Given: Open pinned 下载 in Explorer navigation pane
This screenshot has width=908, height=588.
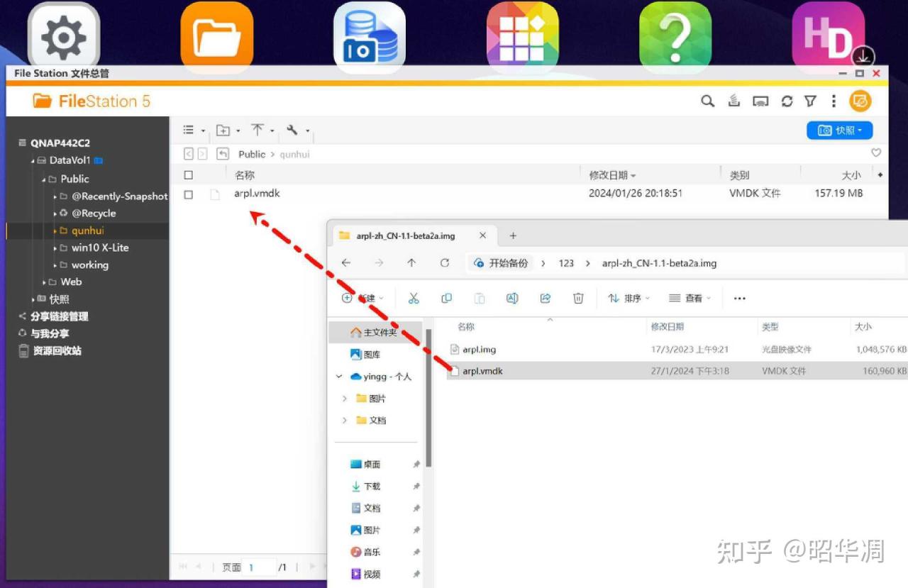Looking at the screenshot, I should [x=372, y=486].
